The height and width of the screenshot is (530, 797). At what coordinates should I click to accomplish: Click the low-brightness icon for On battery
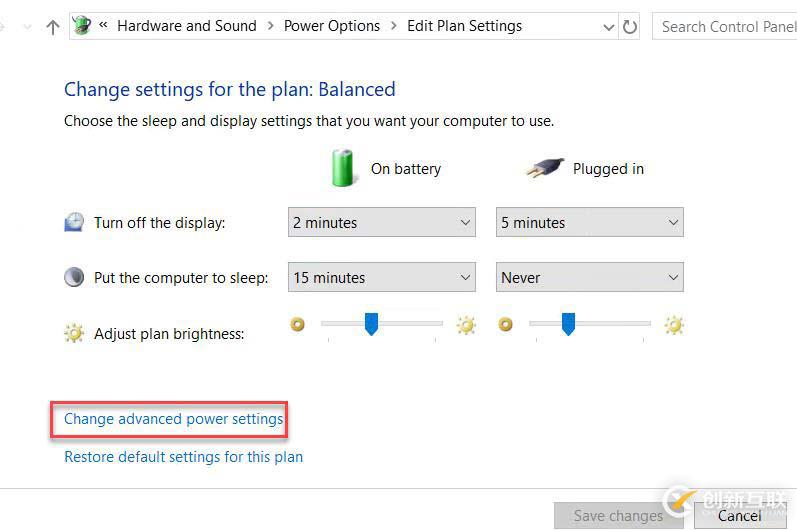[297, 324]
